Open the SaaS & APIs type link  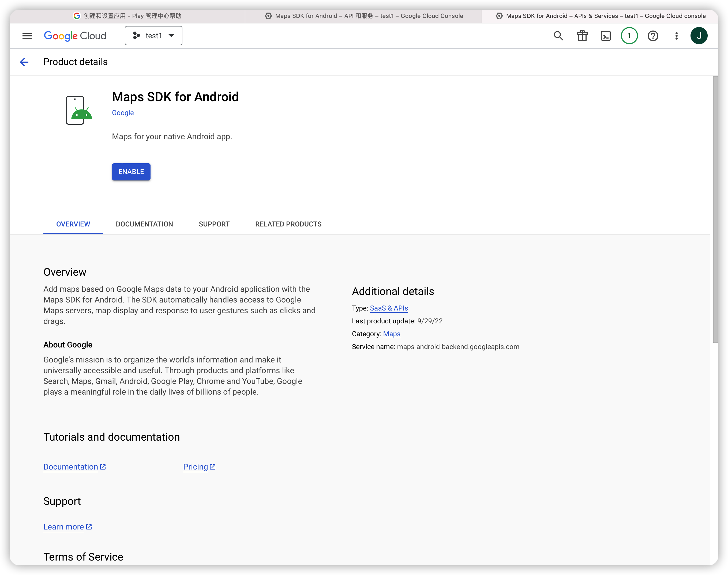[389, 308]
